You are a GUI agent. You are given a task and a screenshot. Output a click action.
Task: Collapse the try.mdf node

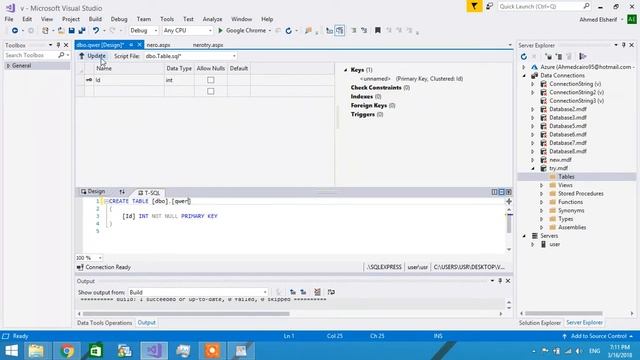533,168
